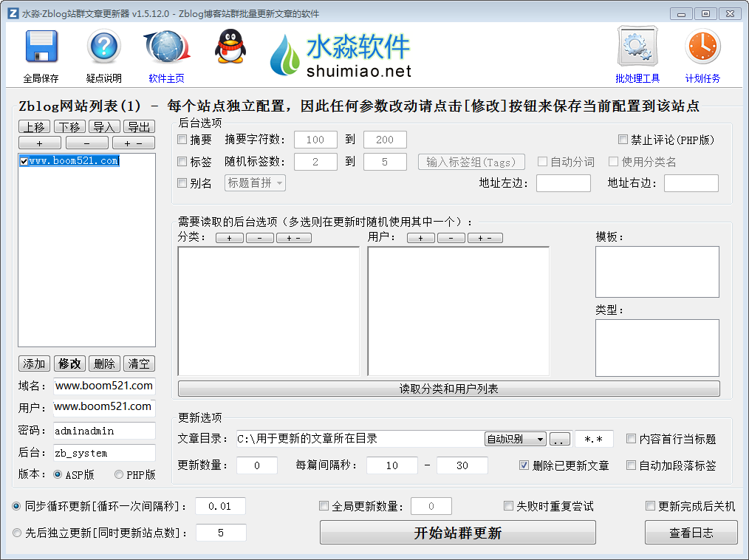Click the 导入 button
Image resolution: width=749 pixels, height=560 pixels.
[103, 126]
